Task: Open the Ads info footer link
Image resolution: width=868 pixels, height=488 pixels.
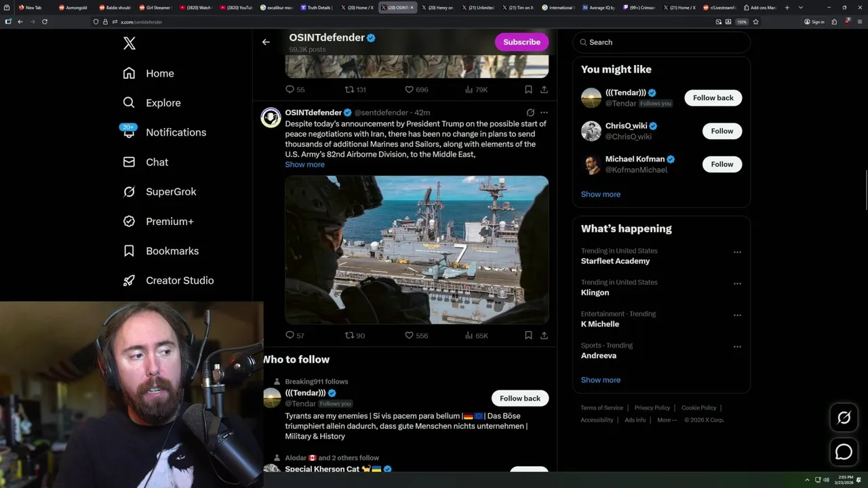Action: click(635, 420)
